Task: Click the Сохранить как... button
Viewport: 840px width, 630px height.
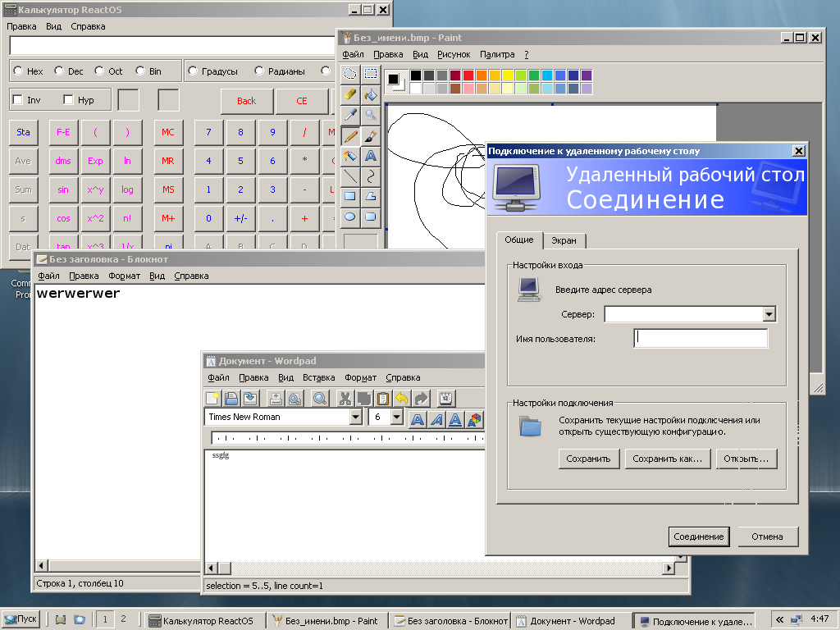Action: point(668,459)
